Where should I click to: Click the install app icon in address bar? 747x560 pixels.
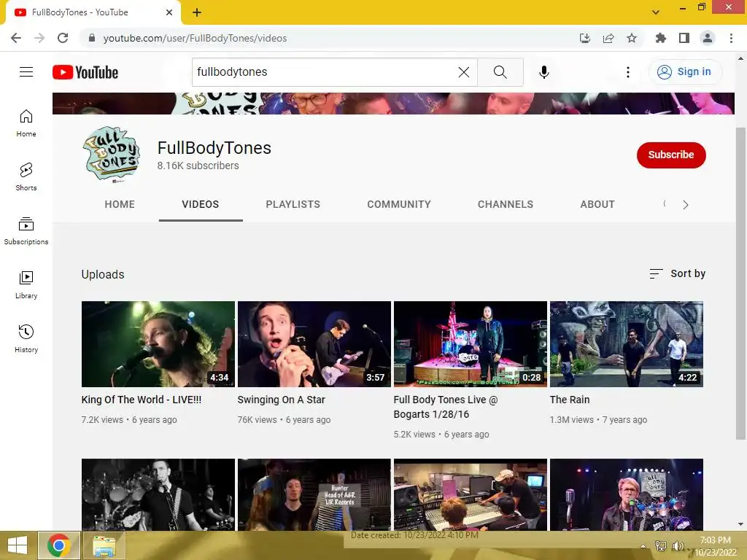(x=584, y=38)
